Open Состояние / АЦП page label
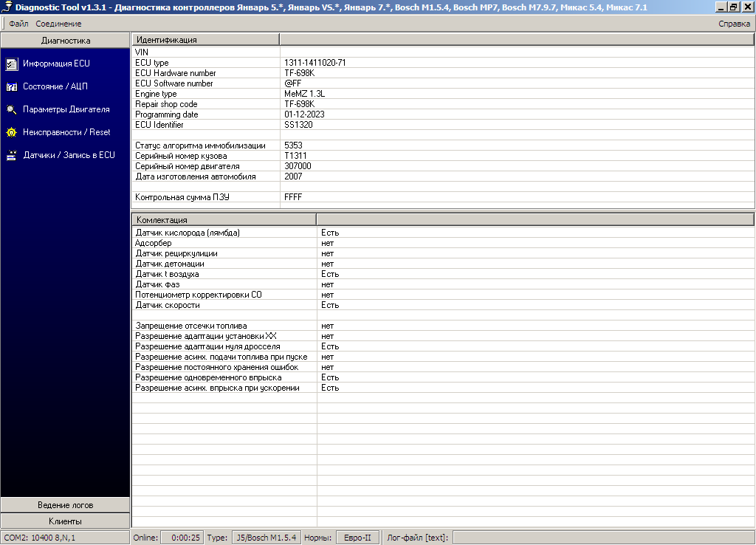Screen dimensions: 756x545 point(55,86)
